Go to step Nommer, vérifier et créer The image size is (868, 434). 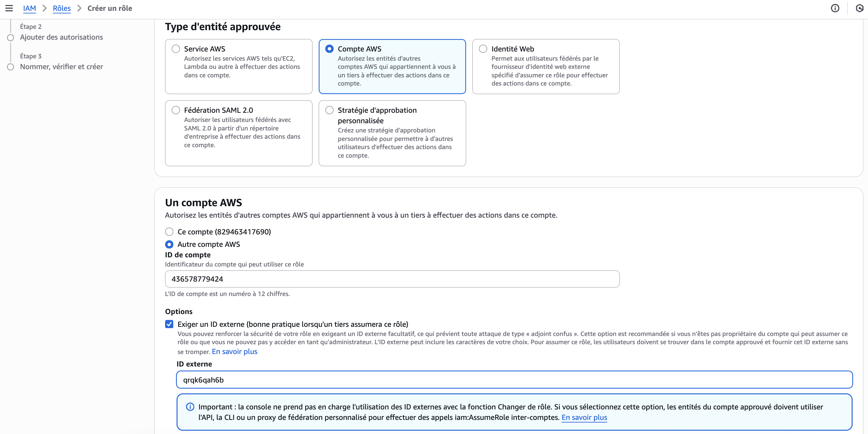(61, 67)
